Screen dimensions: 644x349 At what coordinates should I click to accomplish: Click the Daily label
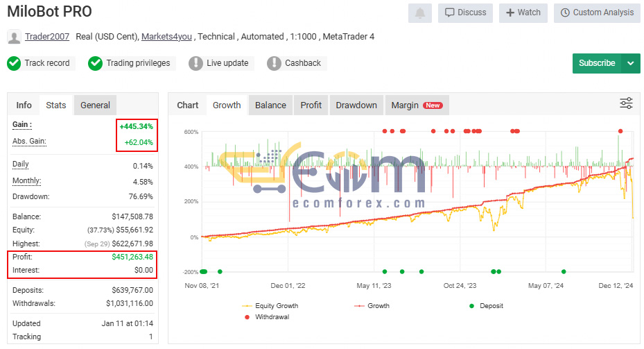click(21, 164)
